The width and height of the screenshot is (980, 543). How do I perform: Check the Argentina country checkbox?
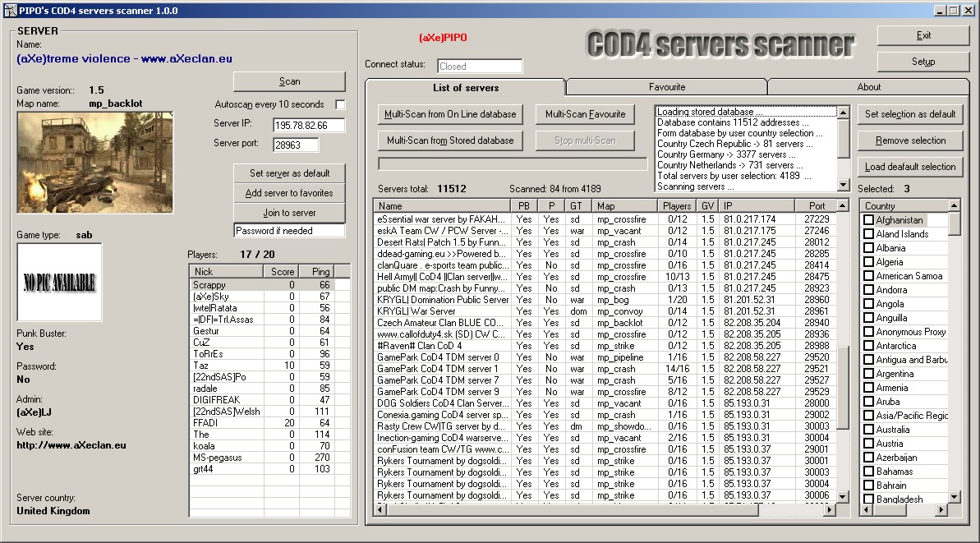pyautogui.click(x=868, y=374)
